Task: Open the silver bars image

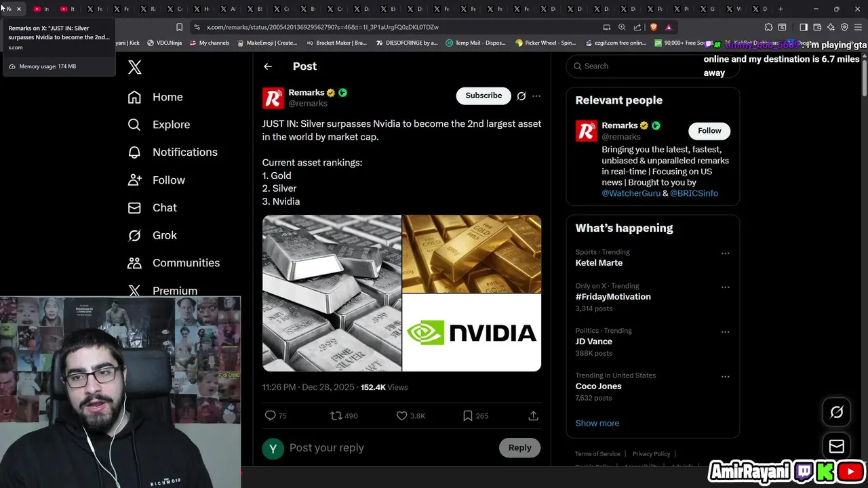Action: coord(332,293)
